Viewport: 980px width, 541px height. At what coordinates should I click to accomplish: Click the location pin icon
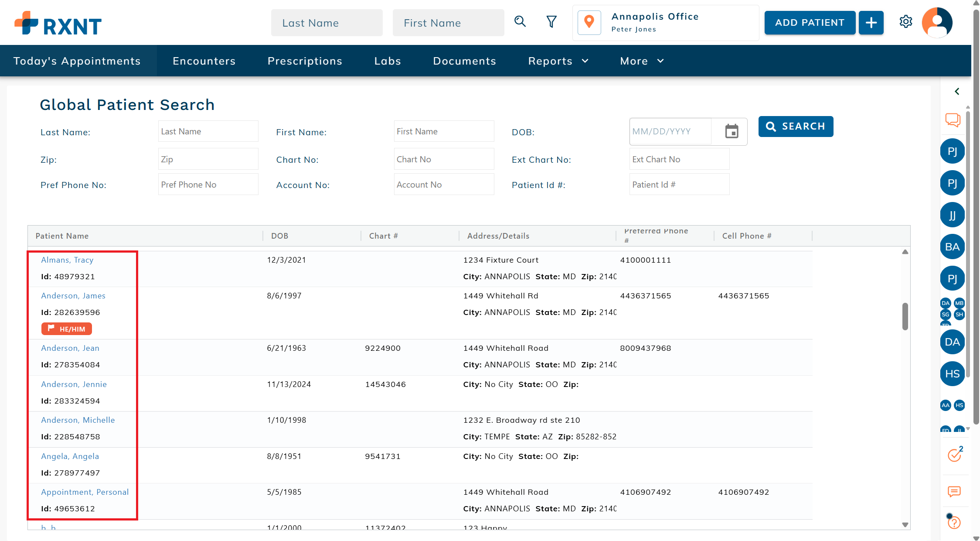point(589,22)
